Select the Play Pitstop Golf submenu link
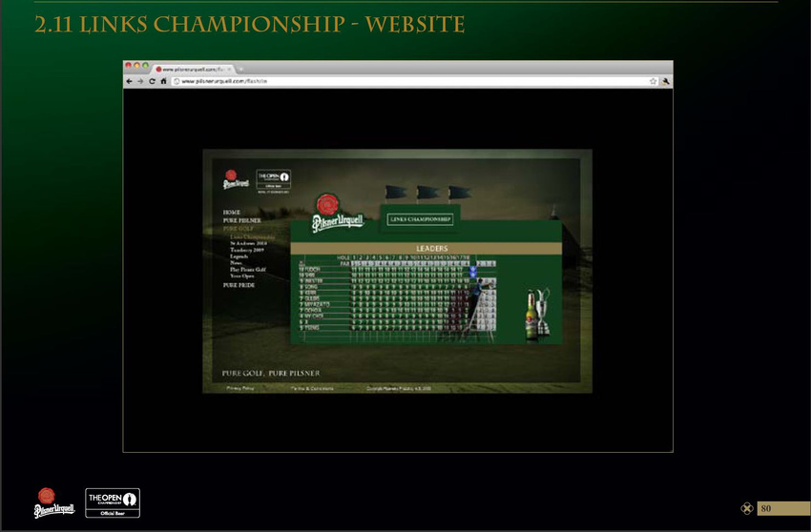 (x=248, y=270)
